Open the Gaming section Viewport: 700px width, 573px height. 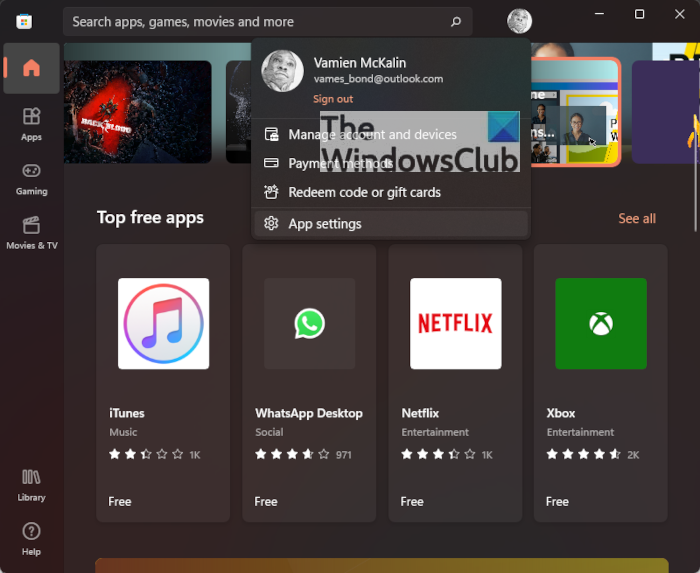31,179
